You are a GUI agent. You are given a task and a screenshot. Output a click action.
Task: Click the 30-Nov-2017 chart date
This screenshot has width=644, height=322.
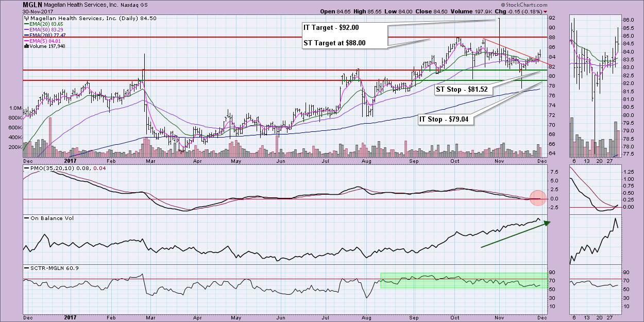coord(37,11)
